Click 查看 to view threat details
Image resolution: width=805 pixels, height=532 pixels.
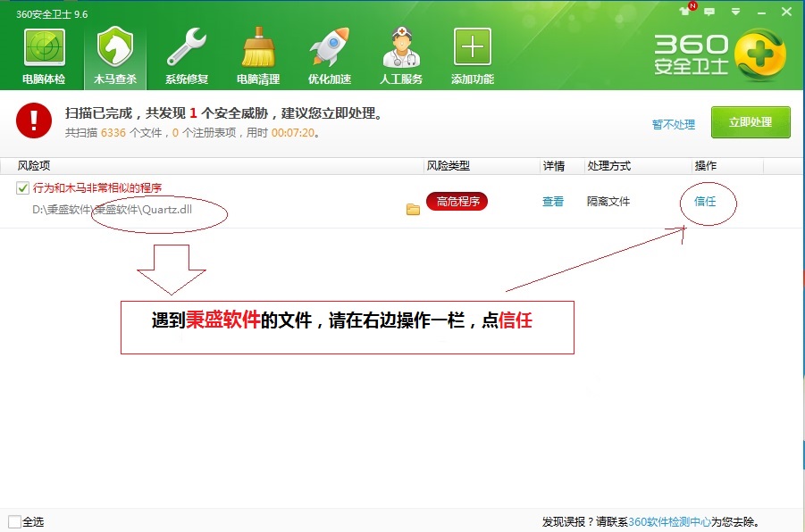(x=553, y=202)
